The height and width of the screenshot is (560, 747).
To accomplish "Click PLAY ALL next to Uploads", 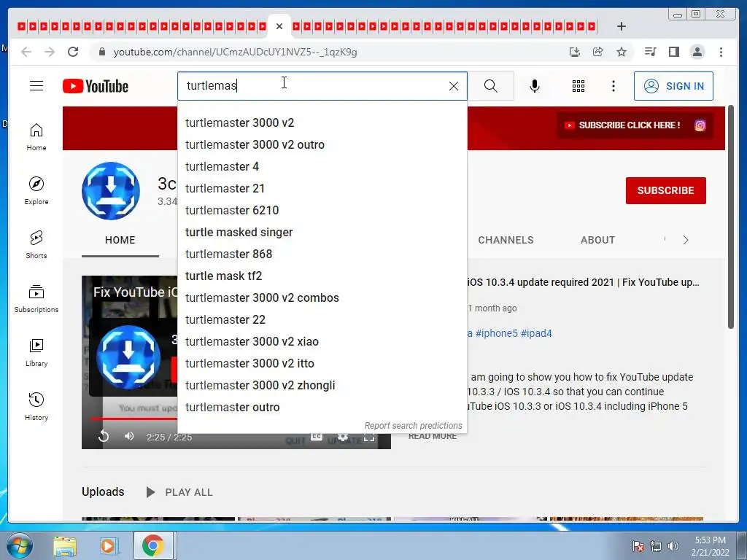I will (179, 492).
